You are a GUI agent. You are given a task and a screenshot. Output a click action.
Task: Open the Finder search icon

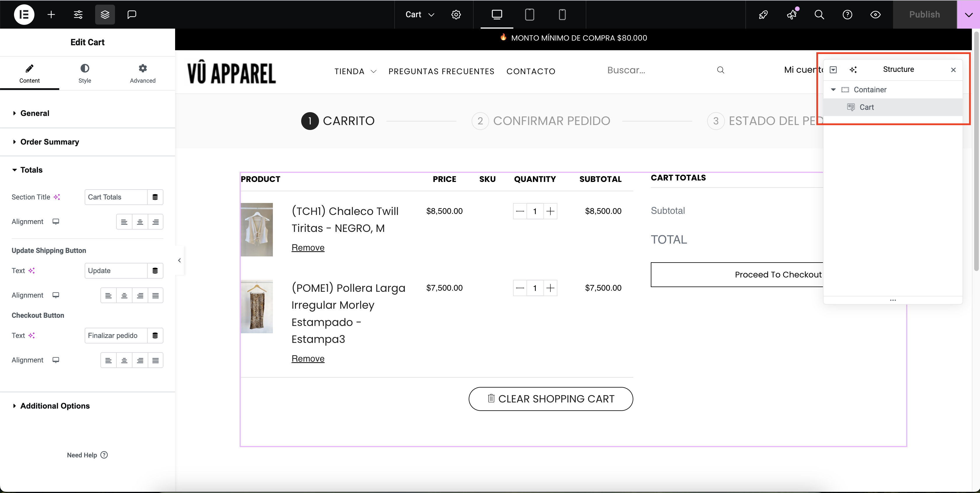(819, 15)
